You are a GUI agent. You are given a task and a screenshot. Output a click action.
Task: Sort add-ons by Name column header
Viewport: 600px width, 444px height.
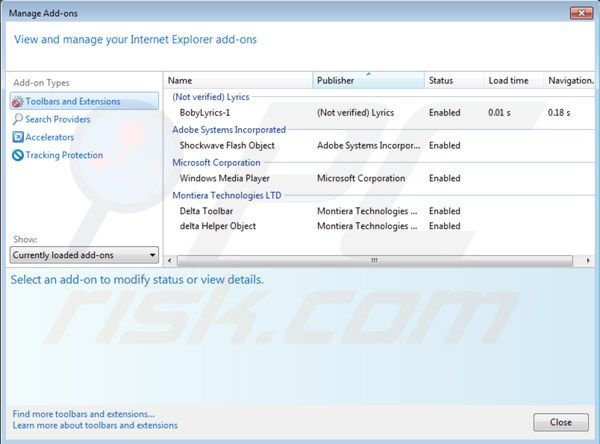pyautogui.click(x=239, y=81)
